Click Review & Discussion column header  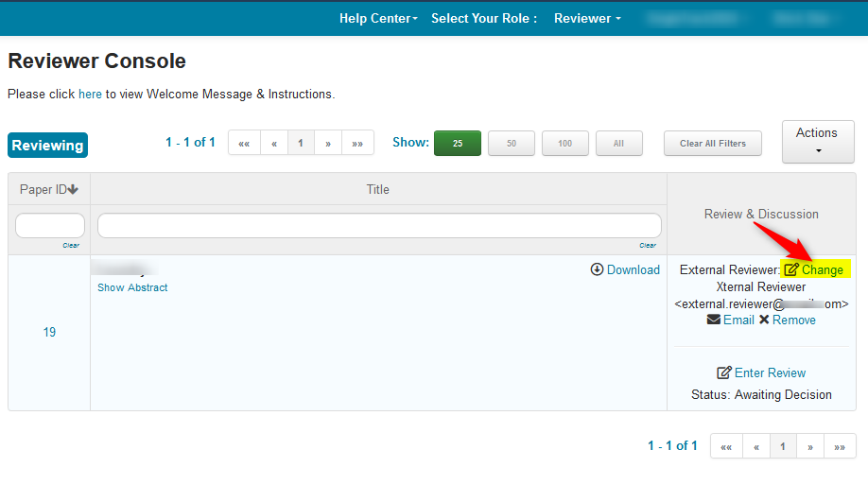761,215
